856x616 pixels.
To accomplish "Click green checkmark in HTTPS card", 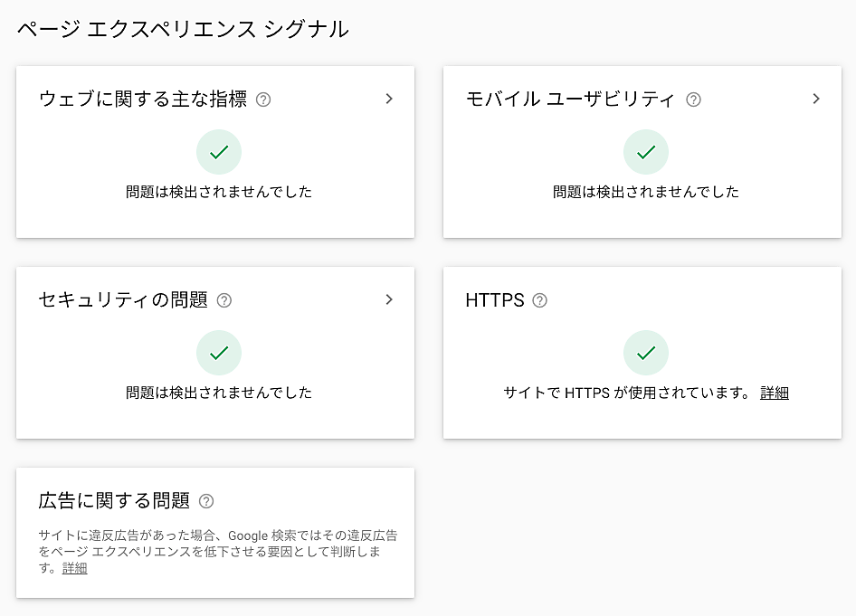I will pyautogui.click(x=646, y=354).
